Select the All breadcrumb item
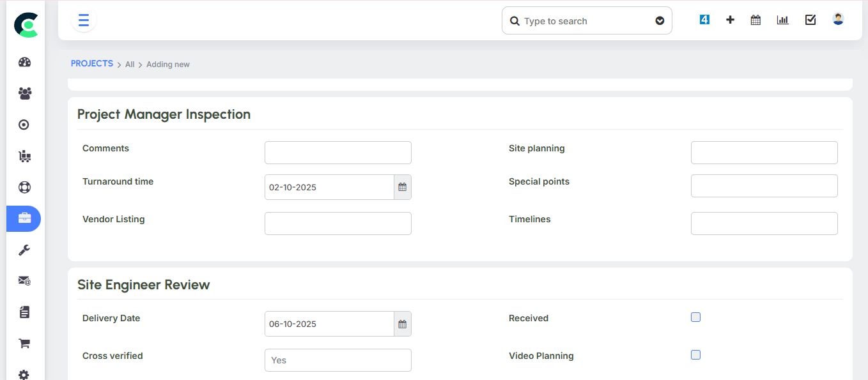The width and height of the screenshot is (868, 380). 129,64
